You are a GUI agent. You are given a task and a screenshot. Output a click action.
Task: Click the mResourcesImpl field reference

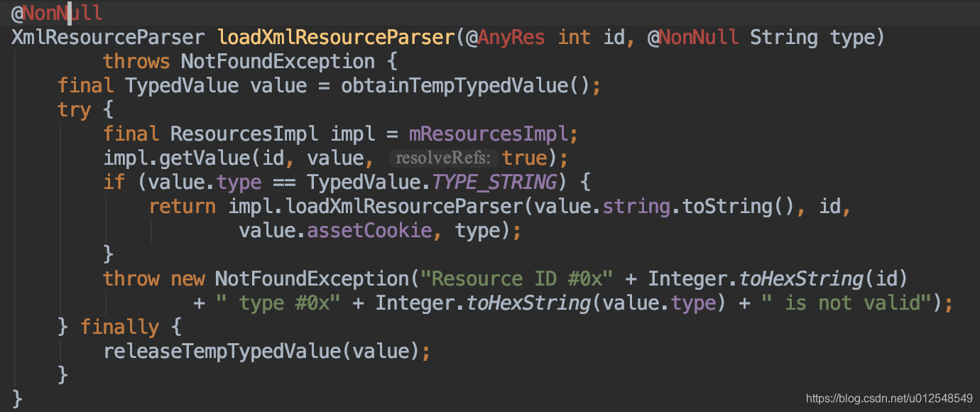489,134
